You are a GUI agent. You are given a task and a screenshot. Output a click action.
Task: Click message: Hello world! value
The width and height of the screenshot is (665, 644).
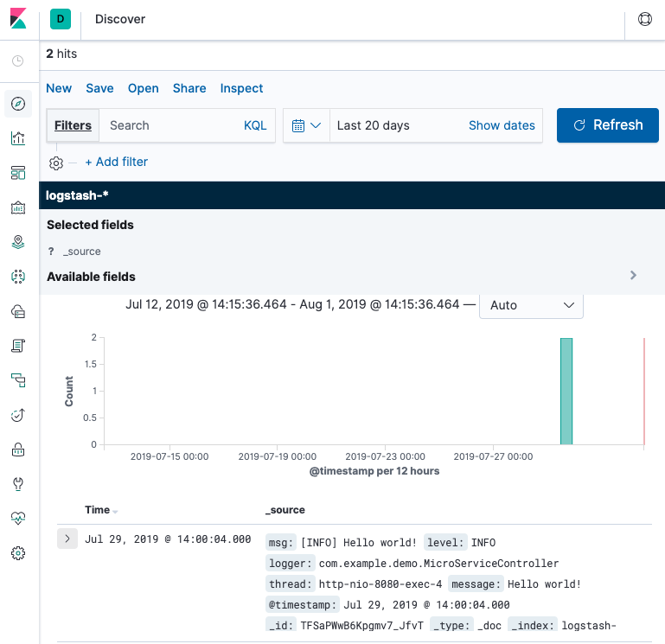pos(544,584)
